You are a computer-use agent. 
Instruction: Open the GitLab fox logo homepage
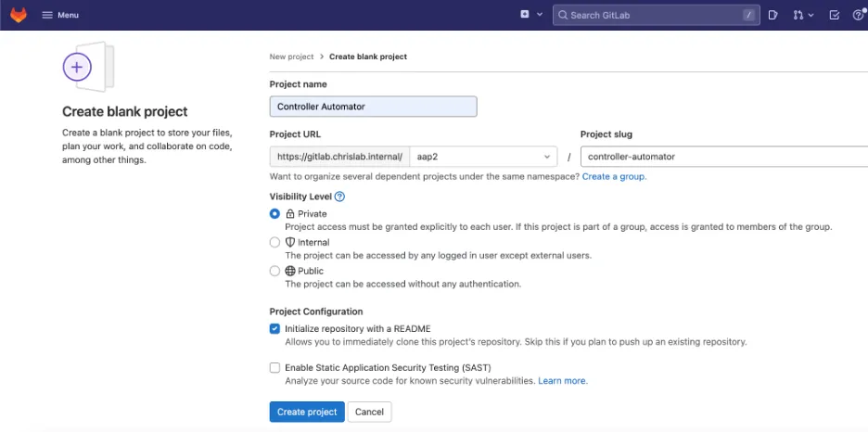[x=19, y=15]
